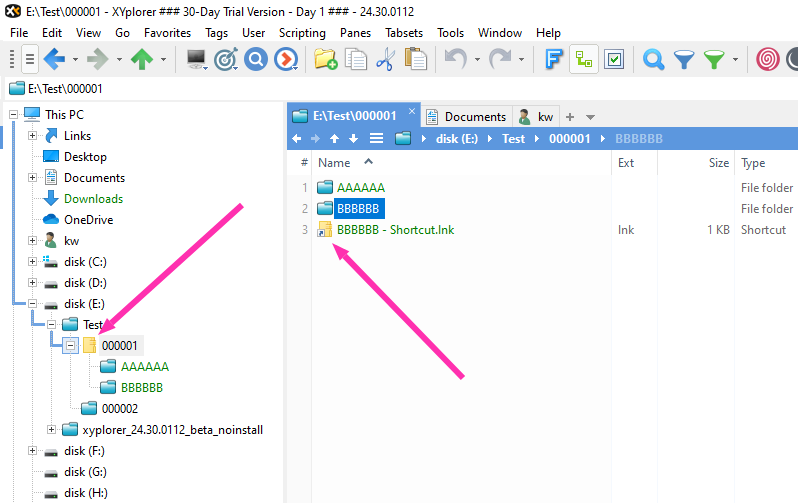Collapse the 000001 folder tree node

coord(71,346)
